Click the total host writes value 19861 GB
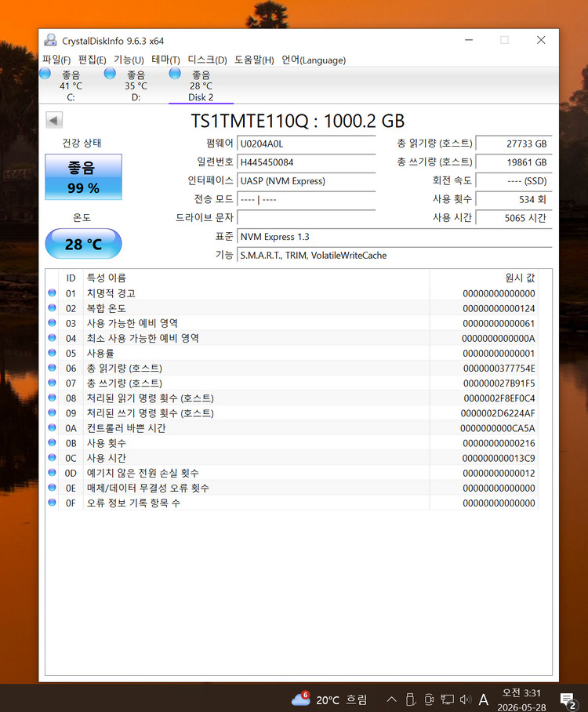Screen dimensions: 588x712 [x=514, y=162]
